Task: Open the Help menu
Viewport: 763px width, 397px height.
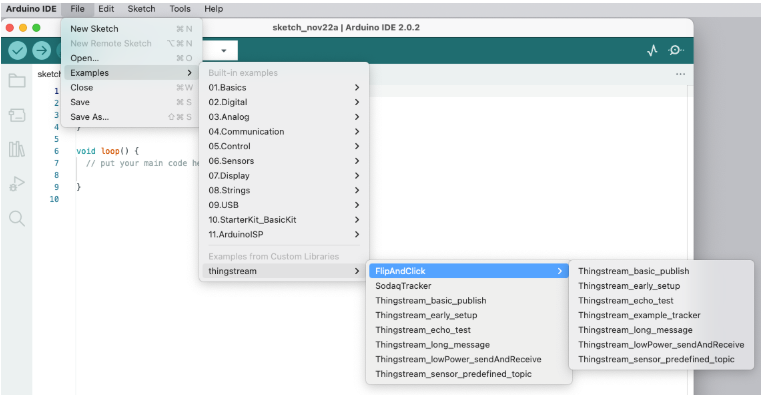Action: pyautogui.click(x=213, y=9)
